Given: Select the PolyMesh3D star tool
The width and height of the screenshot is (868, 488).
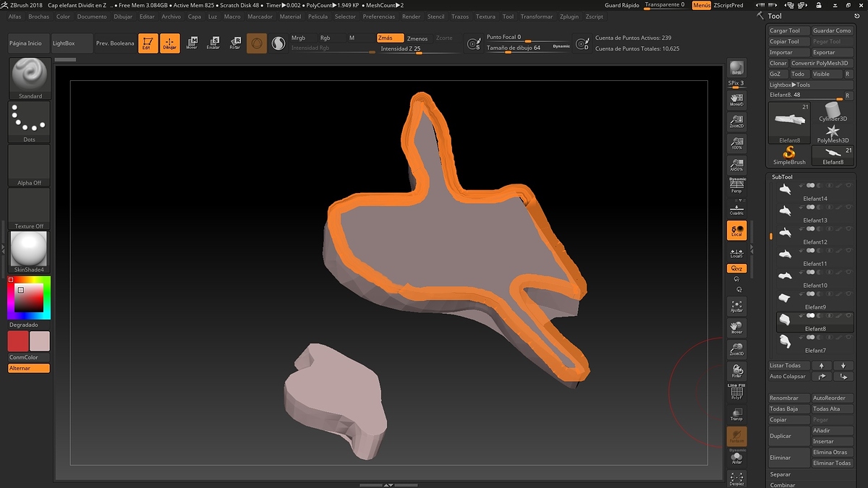Looking at the screenshot, I should (x=833, y=133).
